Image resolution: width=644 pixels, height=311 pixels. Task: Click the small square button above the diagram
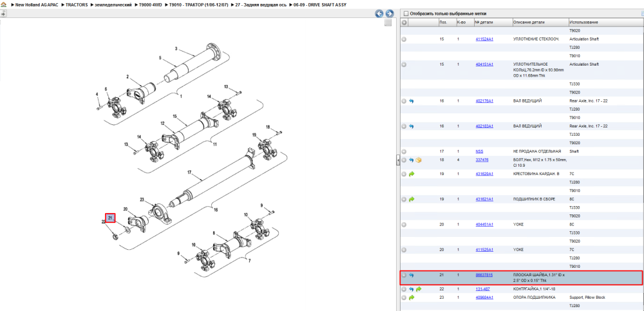[388, 23]
